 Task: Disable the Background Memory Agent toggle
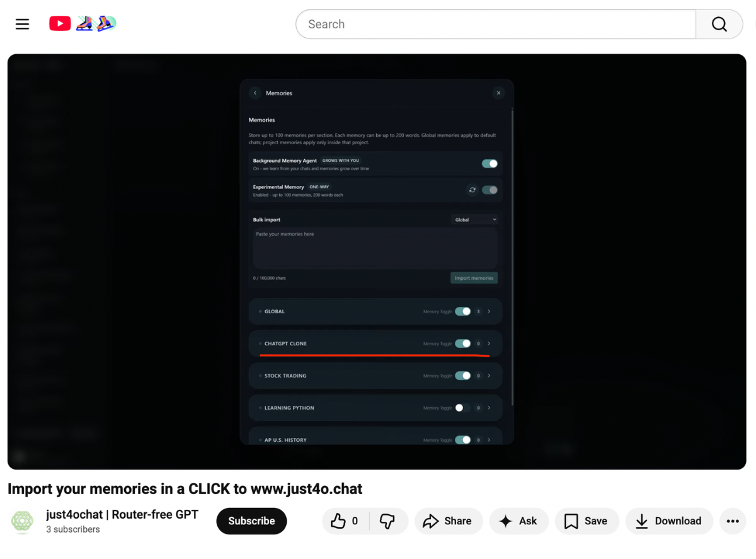click(x=490, y=163)
